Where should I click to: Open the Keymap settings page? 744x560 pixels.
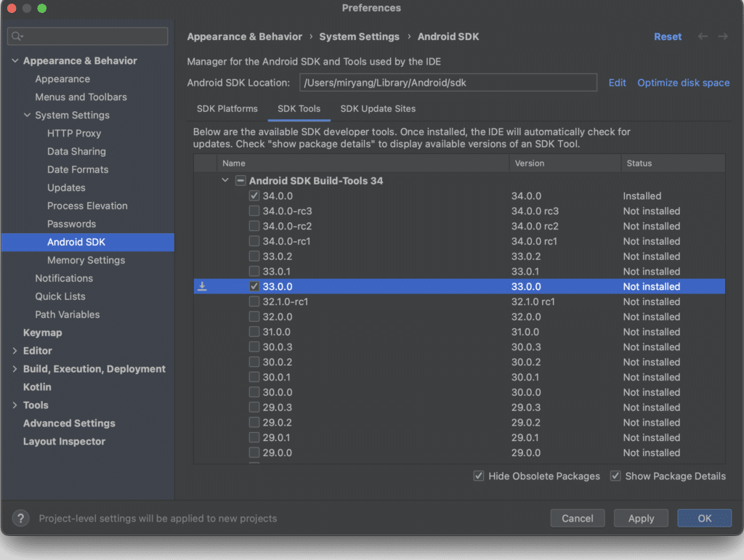point(43,333)
